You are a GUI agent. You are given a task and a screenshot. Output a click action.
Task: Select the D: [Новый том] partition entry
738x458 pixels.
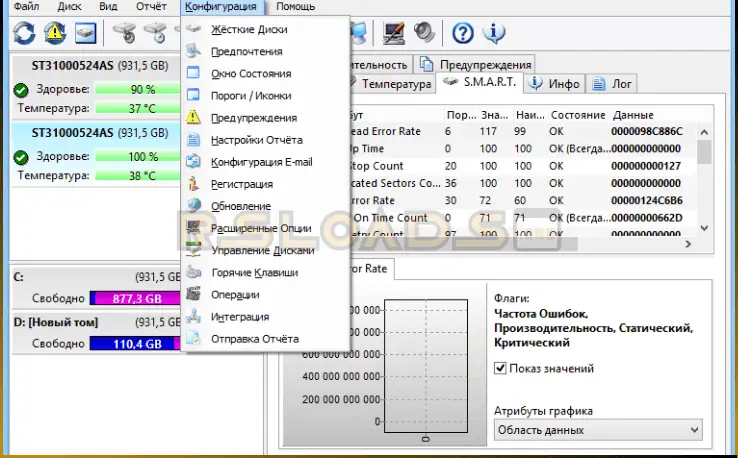click(x=96, y=333)
